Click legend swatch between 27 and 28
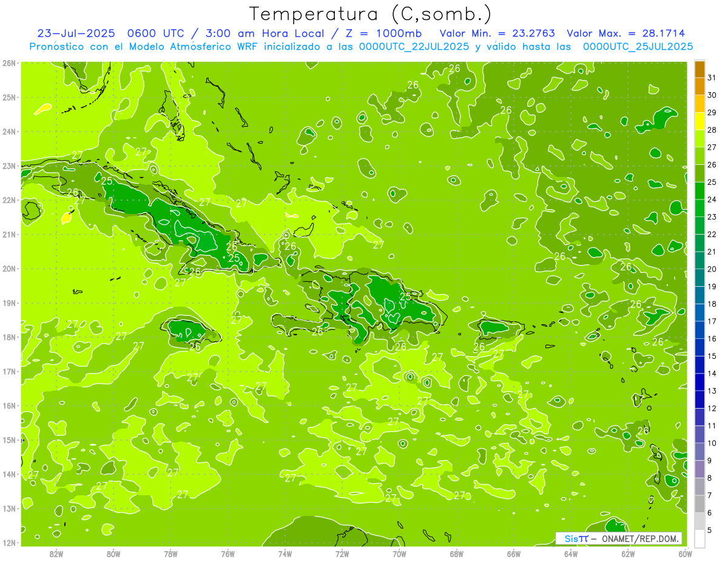Screen dimensions: 728x562 tap(699, 138)
